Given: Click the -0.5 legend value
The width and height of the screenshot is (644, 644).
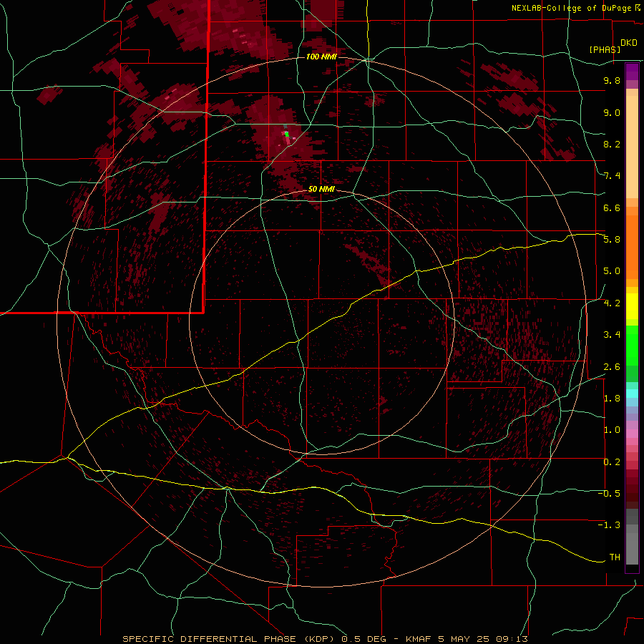Looking at the screenshot, I should 609,494.
